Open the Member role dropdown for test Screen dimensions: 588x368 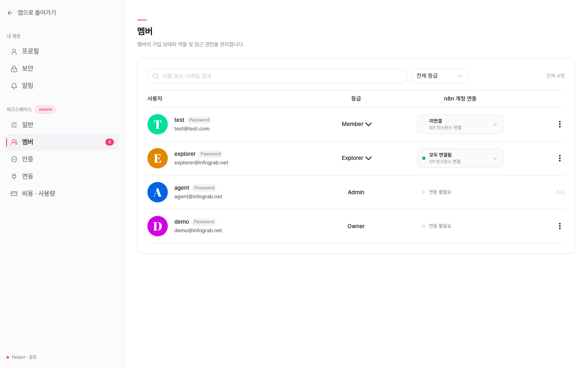click(356, 124)
